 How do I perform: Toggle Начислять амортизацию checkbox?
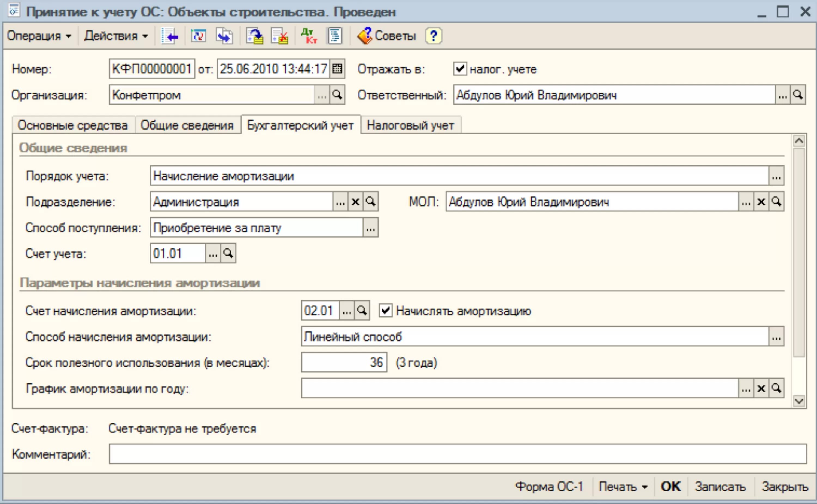click(386, 311)
